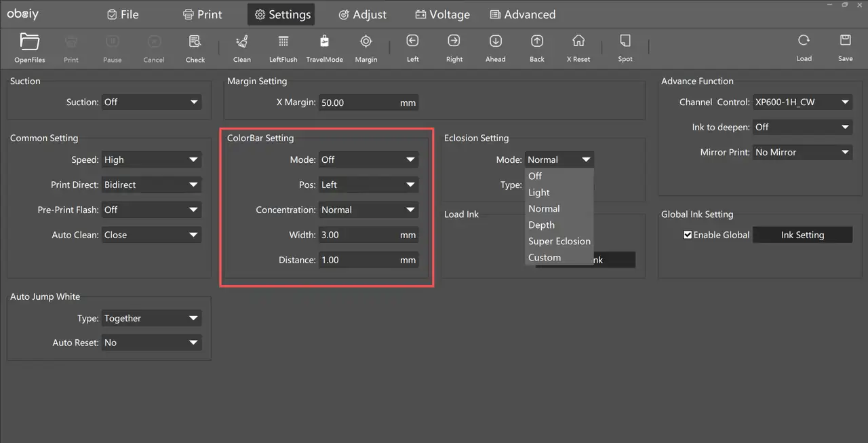The height and width of the screenshot is (443, 868).
Task: Switch to the Settings tab
Action: pyautogui.click(x=281, y=14)
